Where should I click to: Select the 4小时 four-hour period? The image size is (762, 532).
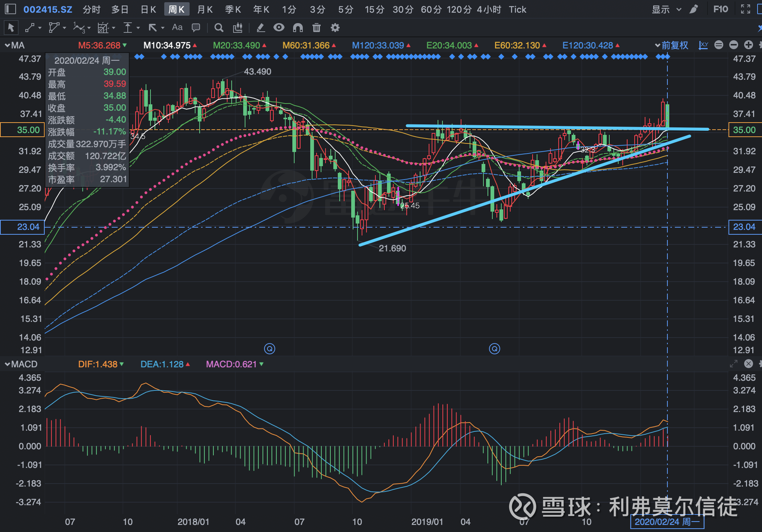(489, 9)
